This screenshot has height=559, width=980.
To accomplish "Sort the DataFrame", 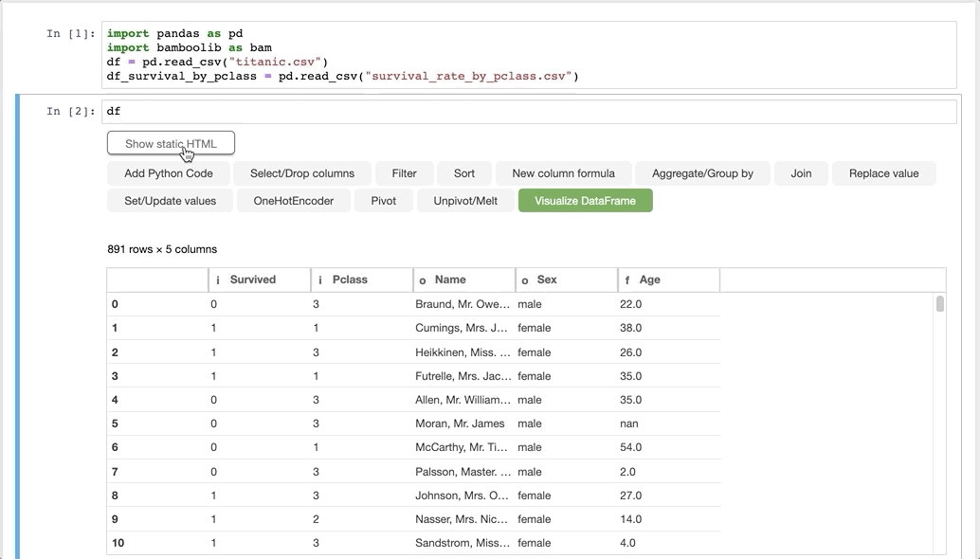I will (x=463, y=173).
